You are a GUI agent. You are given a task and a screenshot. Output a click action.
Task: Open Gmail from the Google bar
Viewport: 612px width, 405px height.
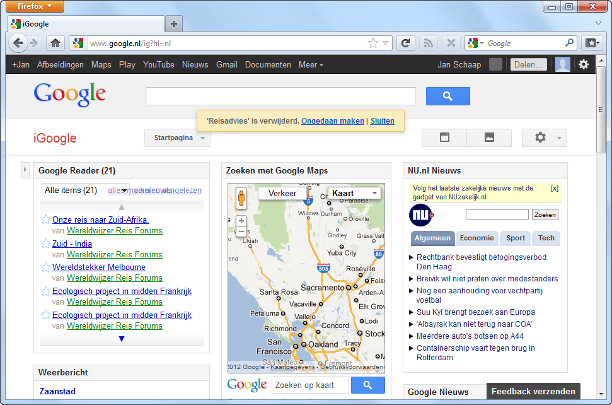[x=227, y=65]
